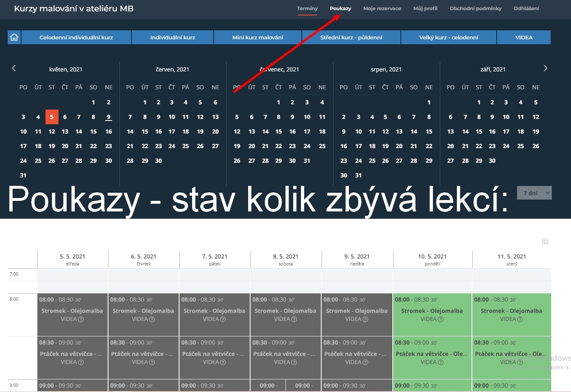
Task: Open info icon for Stromek on 7. 5. 2021
Action: (223, 319)
